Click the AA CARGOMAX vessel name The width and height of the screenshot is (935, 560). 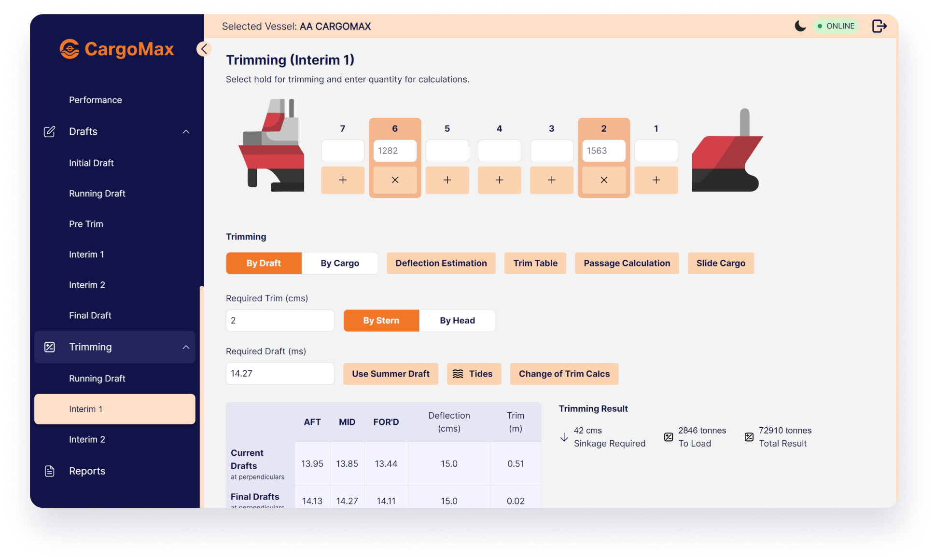335,27
